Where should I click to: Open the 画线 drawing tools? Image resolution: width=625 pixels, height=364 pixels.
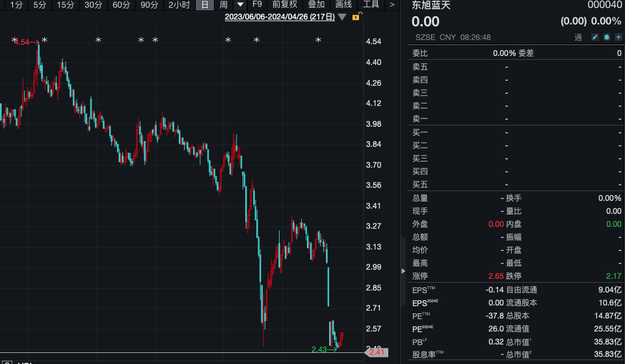coord(343,5)
